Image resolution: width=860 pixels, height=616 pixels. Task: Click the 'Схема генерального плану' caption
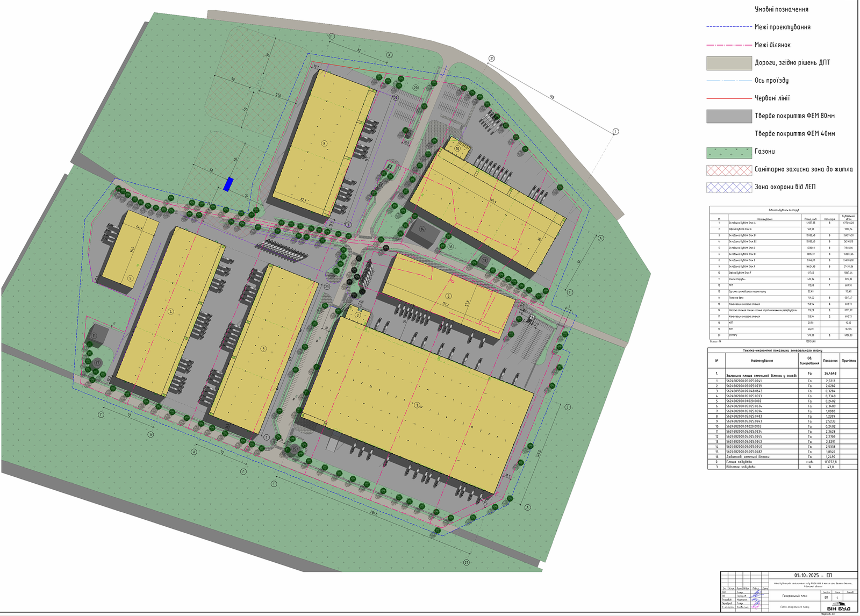point(794,606)
